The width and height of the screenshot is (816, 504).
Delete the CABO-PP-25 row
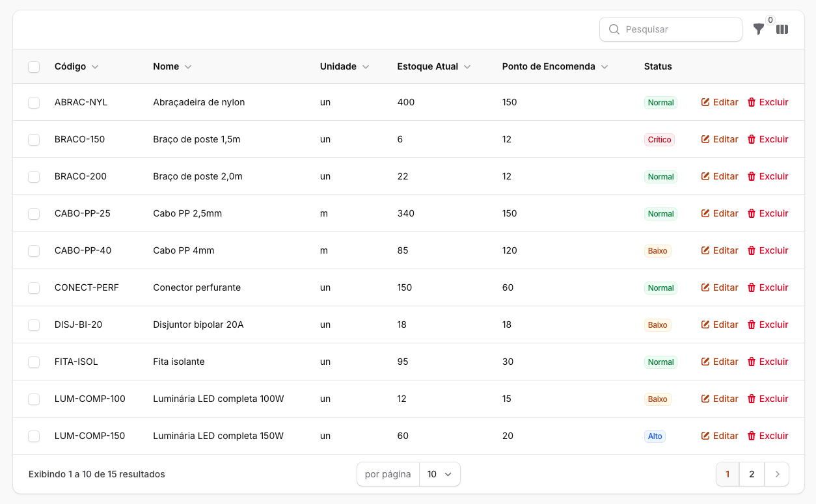coord(768,213)
